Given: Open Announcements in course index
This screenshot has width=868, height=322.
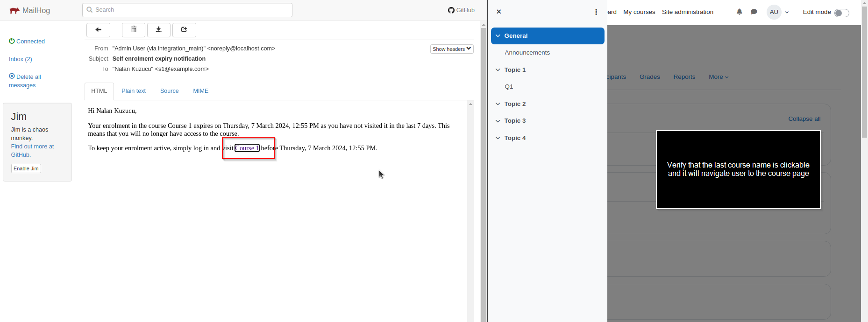Looking at the screenshot, I should pyautogui.click(x=527, y=53).
